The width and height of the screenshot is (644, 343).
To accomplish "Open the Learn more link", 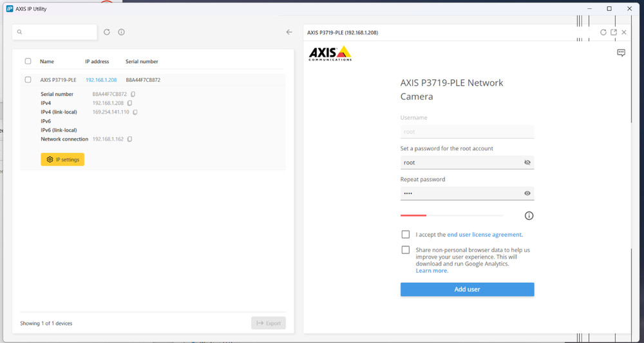I will click(x=431, y=271).
